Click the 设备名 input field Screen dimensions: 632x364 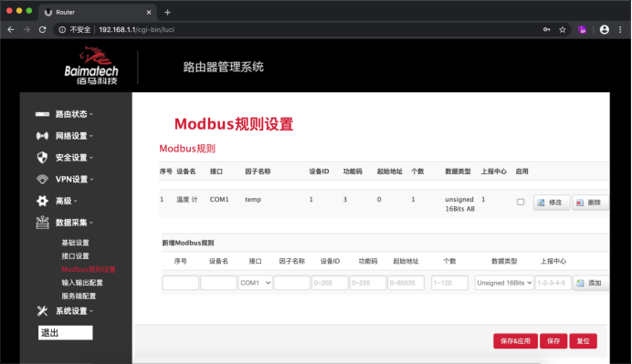[x=218, y=283]
